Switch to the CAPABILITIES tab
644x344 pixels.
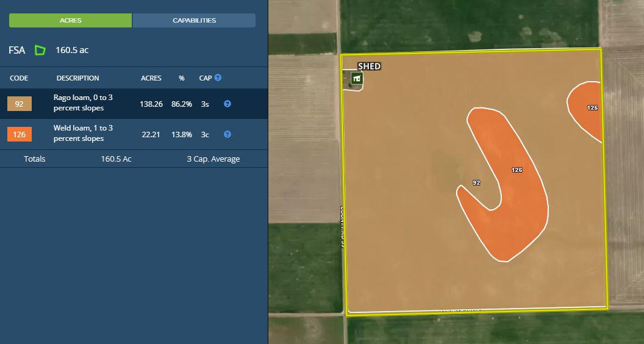194,21
